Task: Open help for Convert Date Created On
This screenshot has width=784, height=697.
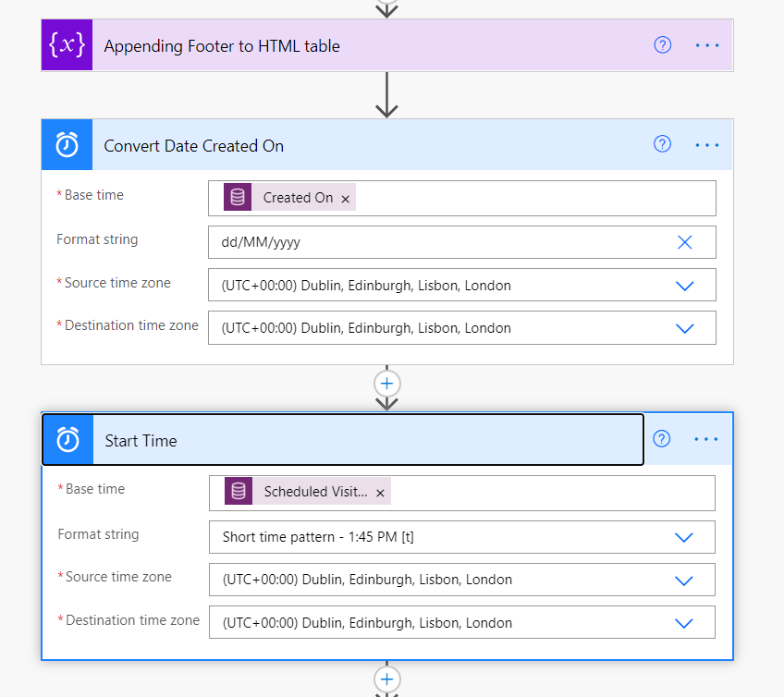Action: click(662, 144)
